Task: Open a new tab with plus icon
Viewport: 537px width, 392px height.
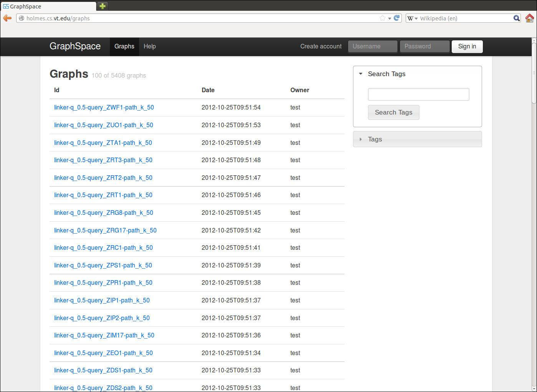Action: click(103, 6)
